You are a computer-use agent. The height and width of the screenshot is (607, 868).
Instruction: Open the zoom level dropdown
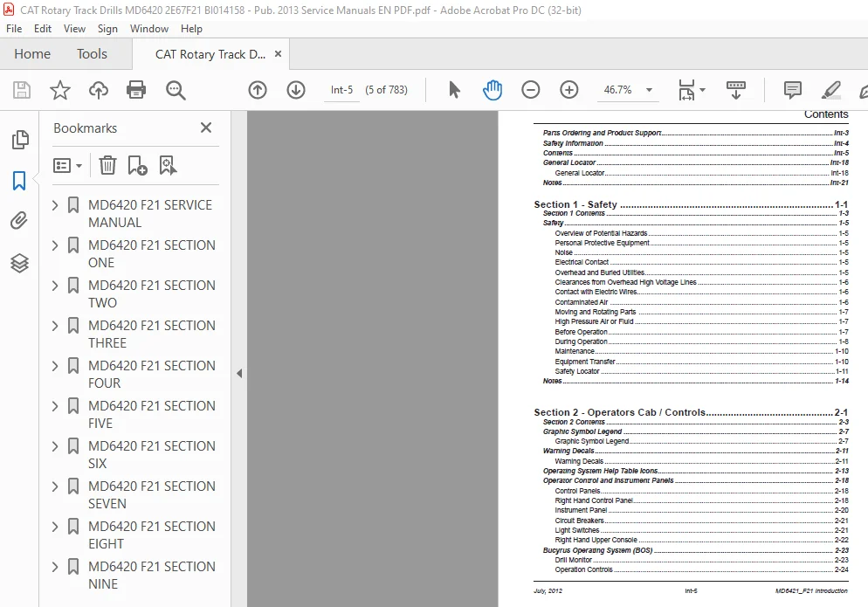650,90
